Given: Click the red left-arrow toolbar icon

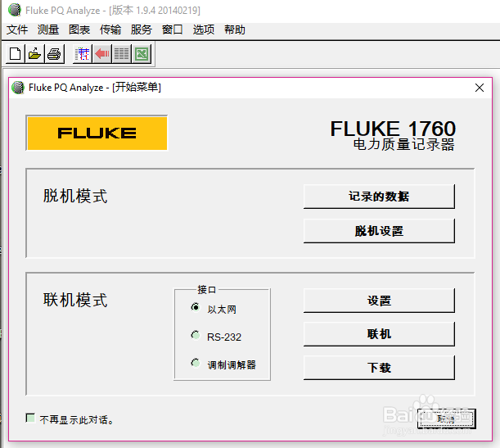Looking at the screenshot, I should [102, 53].
